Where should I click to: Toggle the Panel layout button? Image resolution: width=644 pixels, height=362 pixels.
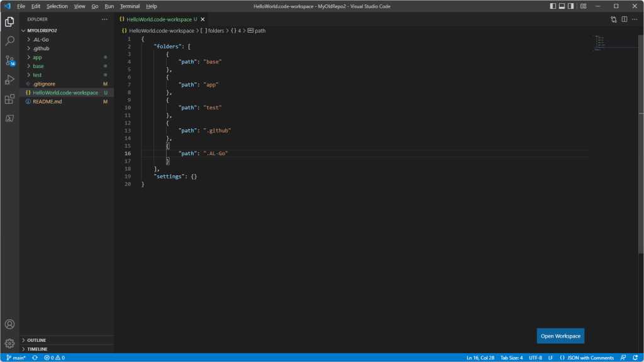(563, 6)
